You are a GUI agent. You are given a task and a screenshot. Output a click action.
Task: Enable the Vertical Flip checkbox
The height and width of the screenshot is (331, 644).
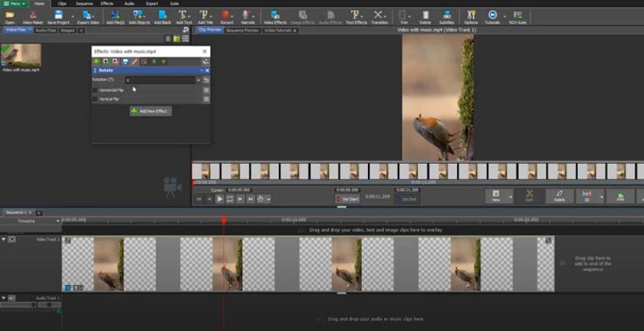(95, 99)
